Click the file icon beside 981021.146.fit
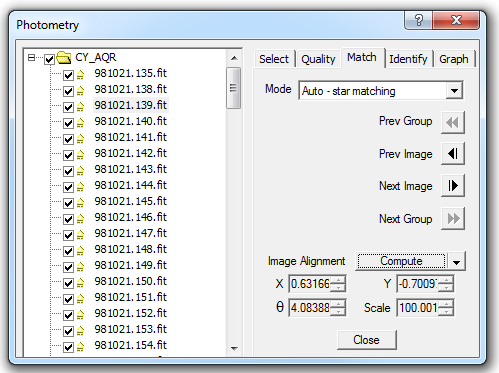Image resolution: width=499 pixels, height=373 pixels. (80, 219)
